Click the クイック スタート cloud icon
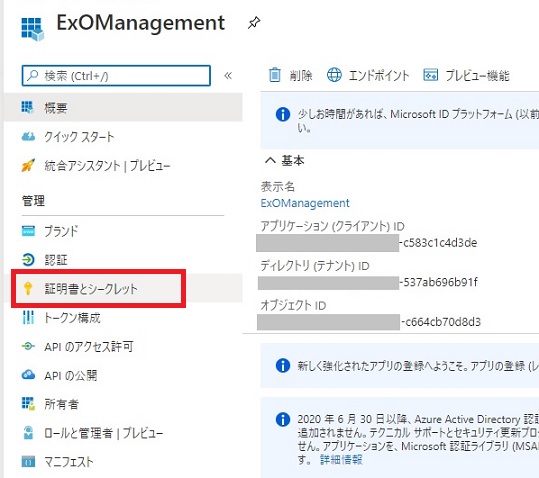Viewport: 539px width, 478px height. [x=28, y=137]
